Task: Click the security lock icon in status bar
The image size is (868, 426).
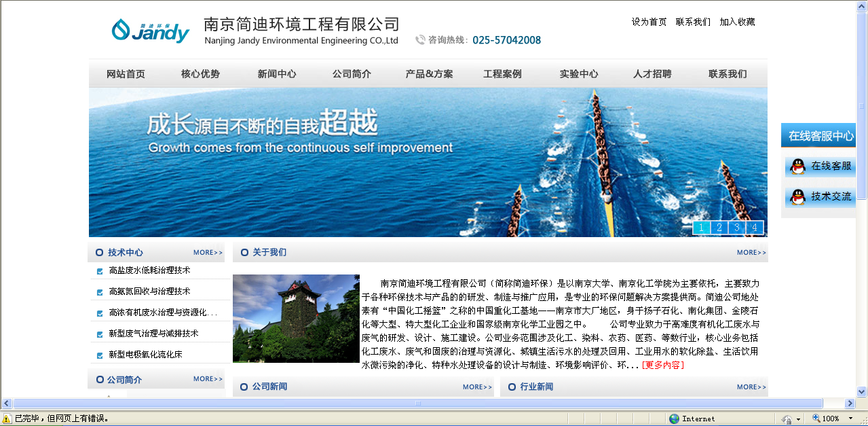Action: point(787,419)
